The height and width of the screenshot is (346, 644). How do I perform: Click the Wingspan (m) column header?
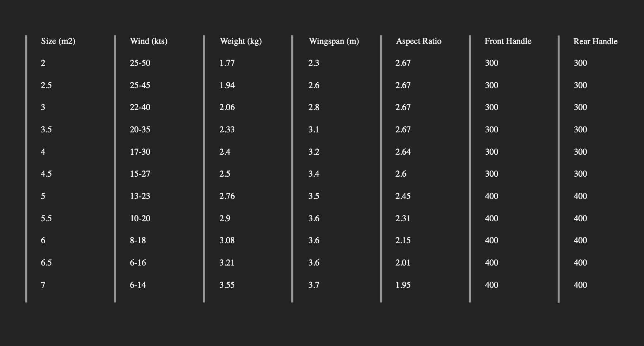[x=334, y=41]
